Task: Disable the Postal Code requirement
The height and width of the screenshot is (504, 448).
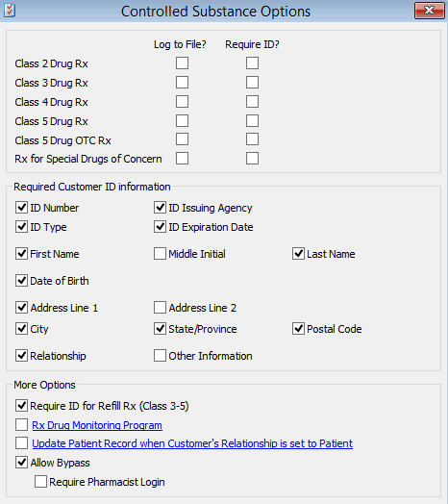Action: 298,329
